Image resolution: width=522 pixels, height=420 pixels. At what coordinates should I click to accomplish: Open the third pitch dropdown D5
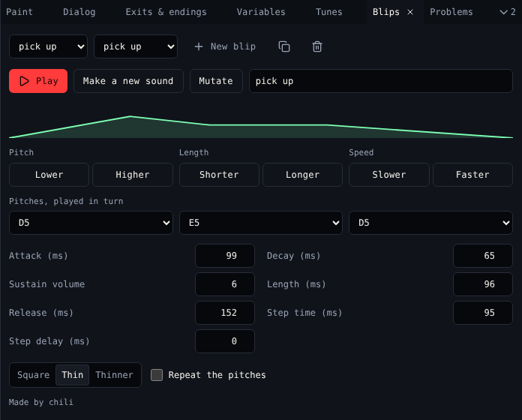click(x=430, y=223)
